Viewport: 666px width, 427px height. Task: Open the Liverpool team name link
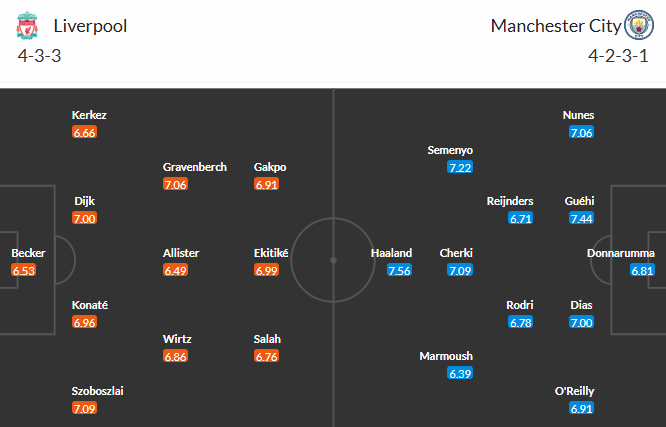coord(91,26)
